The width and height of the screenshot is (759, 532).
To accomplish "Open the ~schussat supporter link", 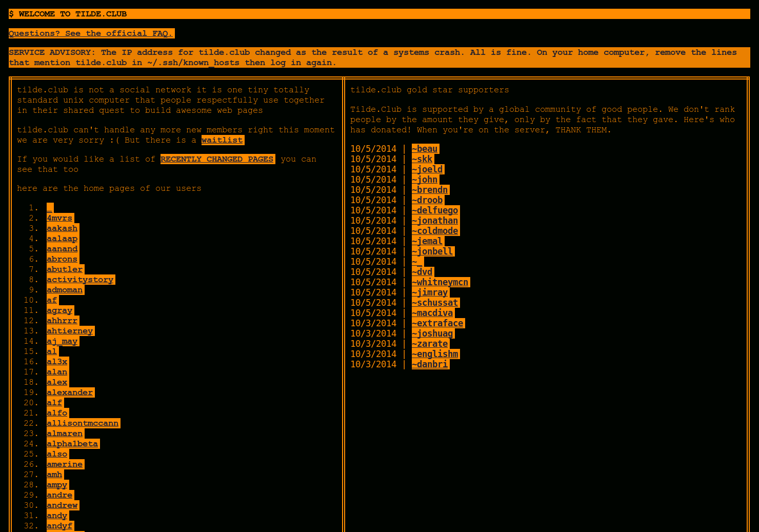I will click(x=435, y=303).
